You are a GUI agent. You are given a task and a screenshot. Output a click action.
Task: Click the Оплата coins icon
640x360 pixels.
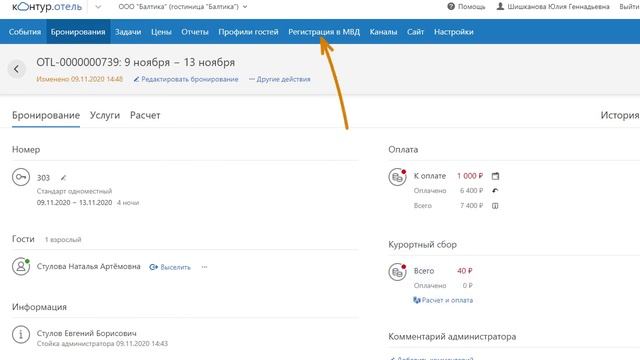(397, 177)
